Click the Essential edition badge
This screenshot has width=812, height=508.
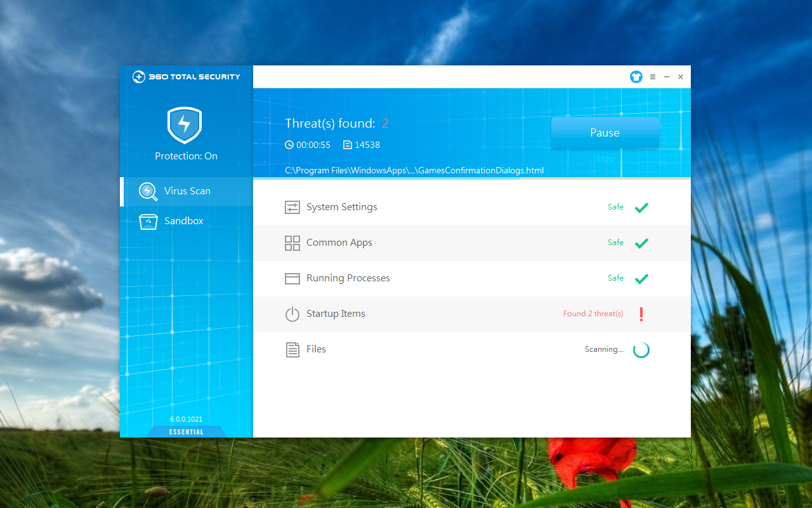click(186, 432)
